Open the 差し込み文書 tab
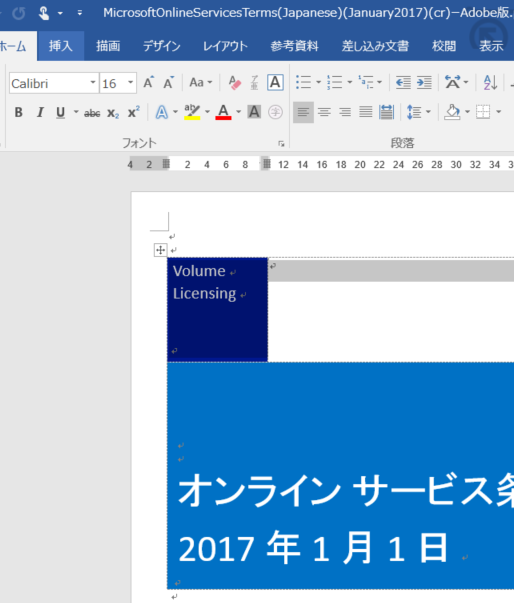Viewport: 514px width, 603px height. coord(375,47)
